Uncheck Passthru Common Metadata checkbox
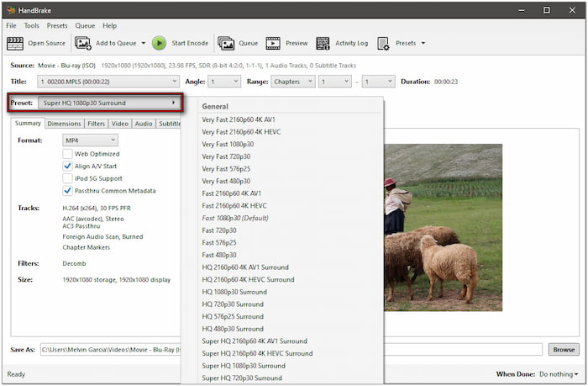This screenshot has width=588, height=386. [x=67, y=191]
